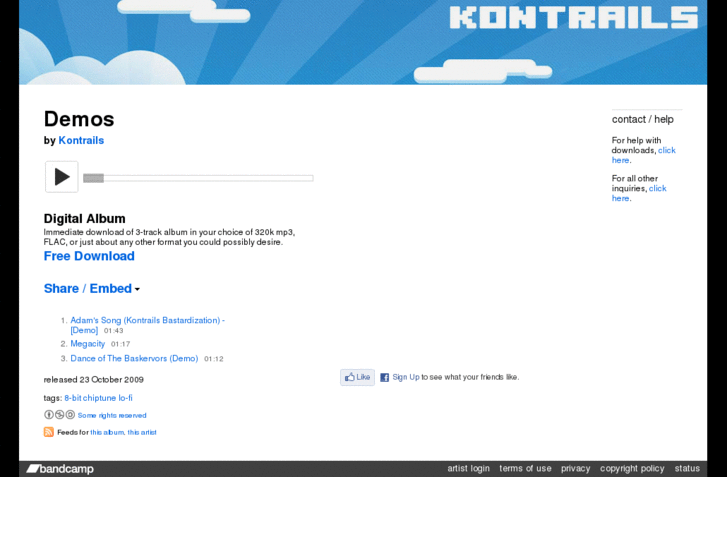Open the lo-fi tag
The height and width of the screenshot is (545, 727).
[125, 398]
